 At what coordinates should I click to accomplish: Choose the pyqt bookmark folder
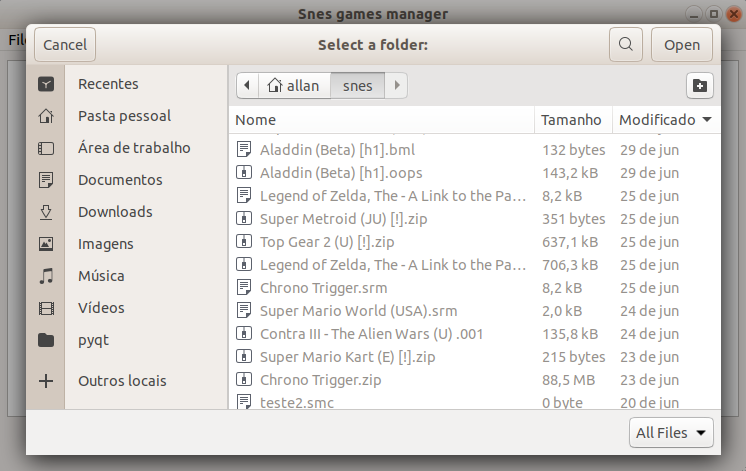[x=94, y=340]
